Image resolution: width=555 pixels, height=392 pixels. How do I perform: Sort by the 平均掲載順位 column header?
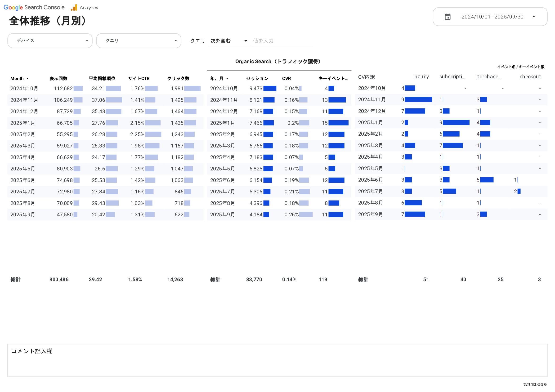(x=102, y=79)
